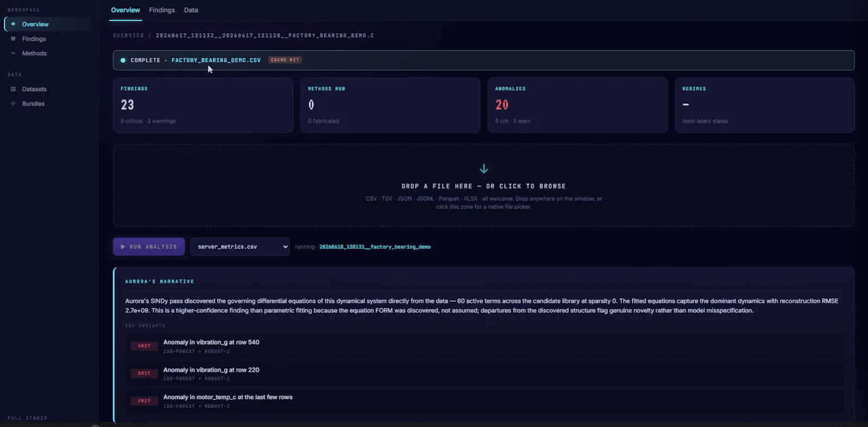
Task: Click the Key Insights label
Action: 145,326
